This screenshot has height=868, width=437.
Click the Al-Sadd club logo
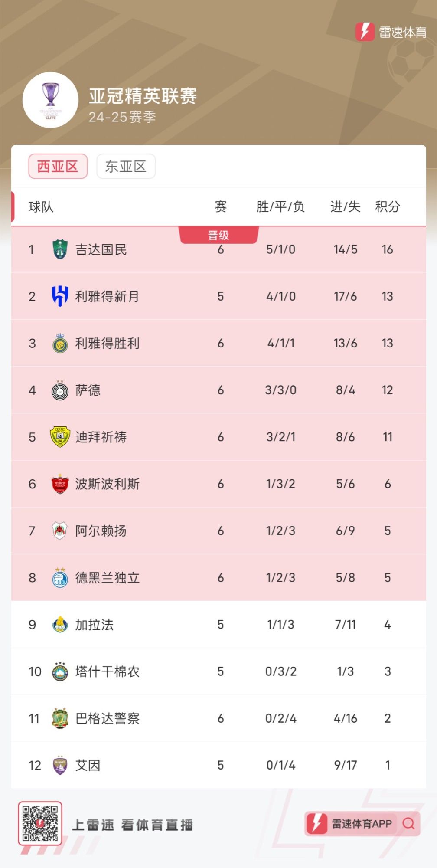[60, 390]
